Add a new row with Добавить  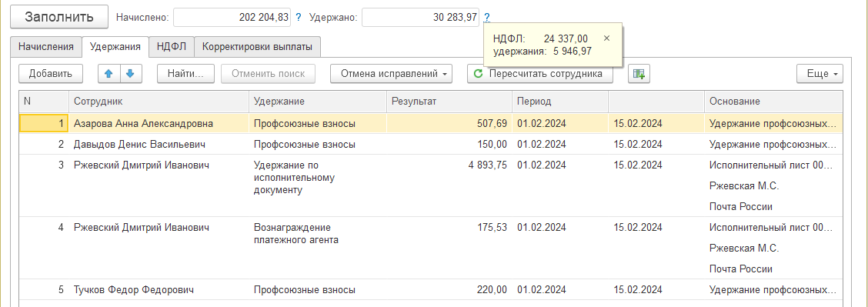pos(50,74)
